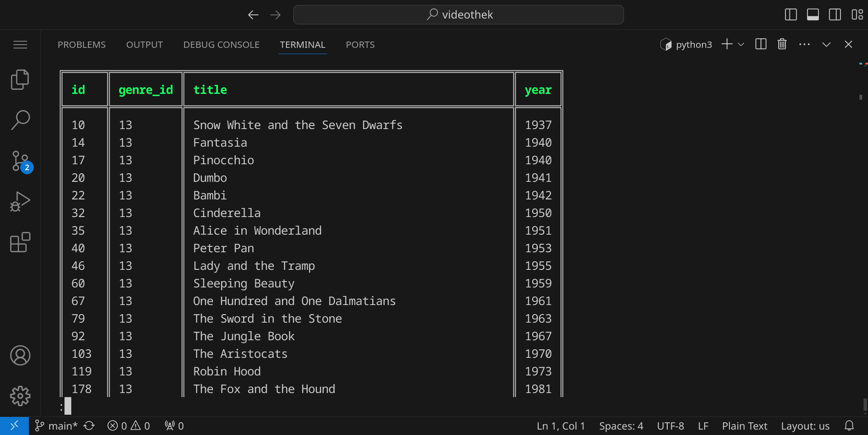The width and height of the screenshot is (868, 435).
Task: Click Plain Text language mode in status bar
Action: coord(744,426)
